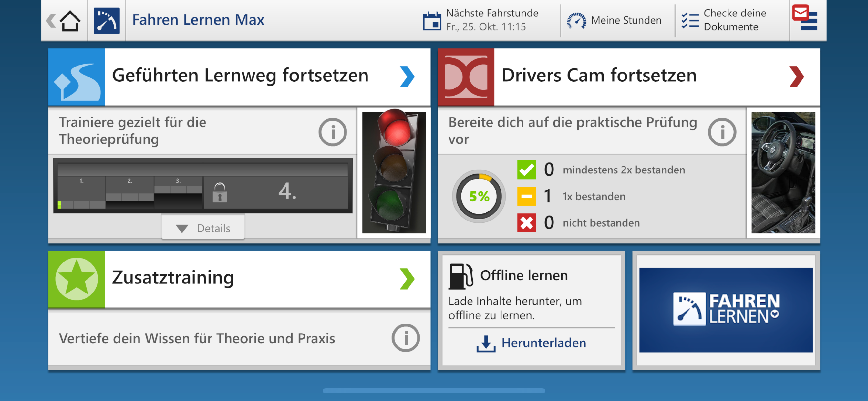Open Meine Stunden in top bar
This screenshot has height=401, width=868.
point(614,20)
